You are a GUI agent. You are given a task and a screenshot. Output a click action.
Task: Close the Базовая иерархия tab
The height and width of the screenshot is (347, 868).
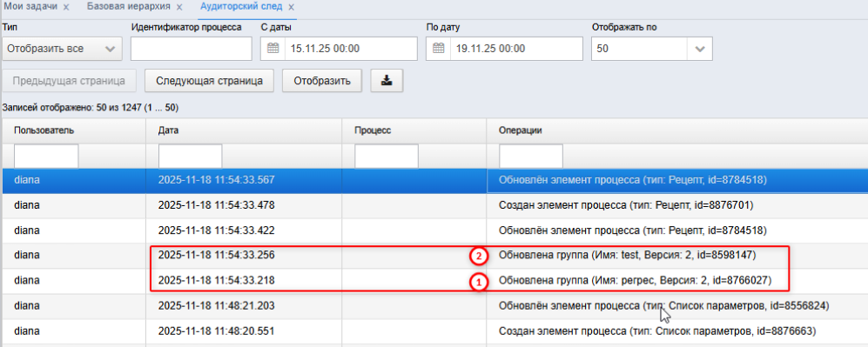(178, 8)
